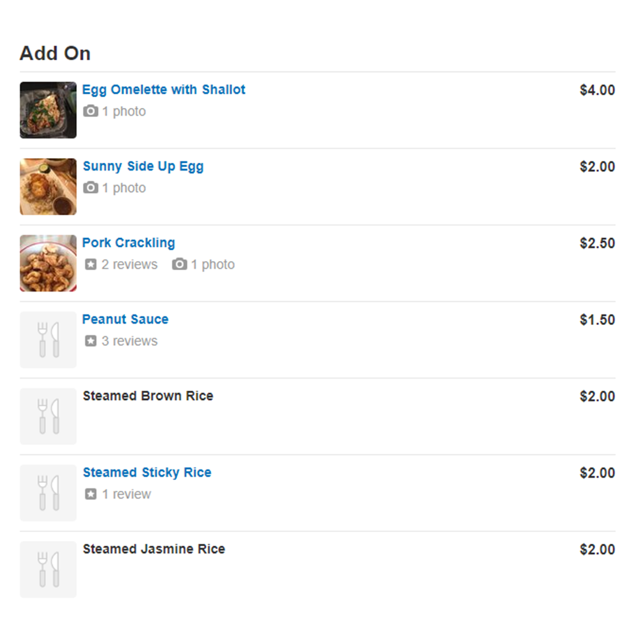This screenshot has width=644, height=644.
Task: Click camera icon in Pork Crackling row
Action: (179, 264)
